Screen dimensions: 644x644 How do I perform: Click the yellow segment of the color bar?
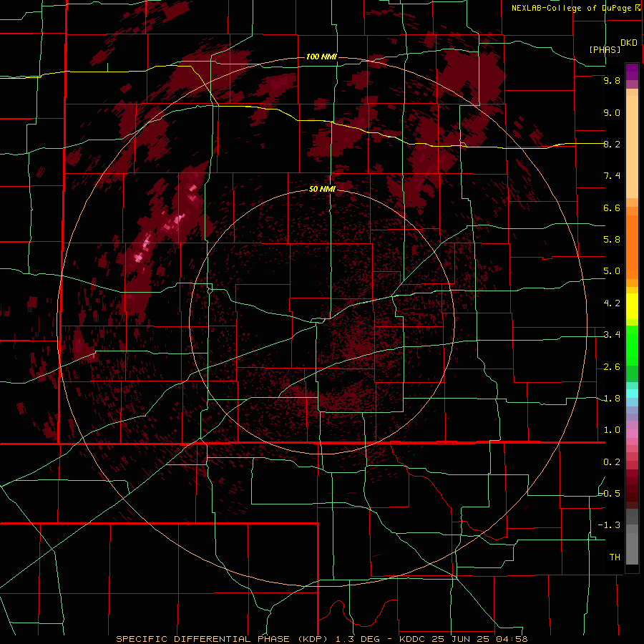632,306
